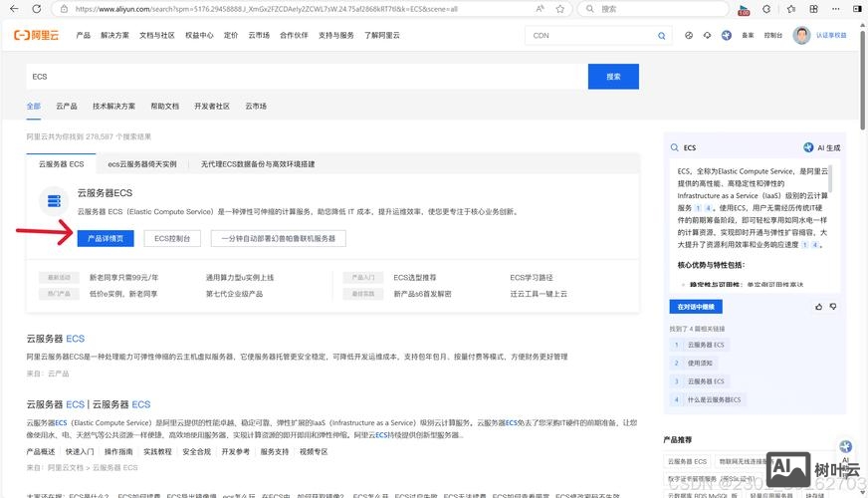This screenshot has width=868, height=498.
Task: Open the 解决方案 menu
Action: pos(114,35)
